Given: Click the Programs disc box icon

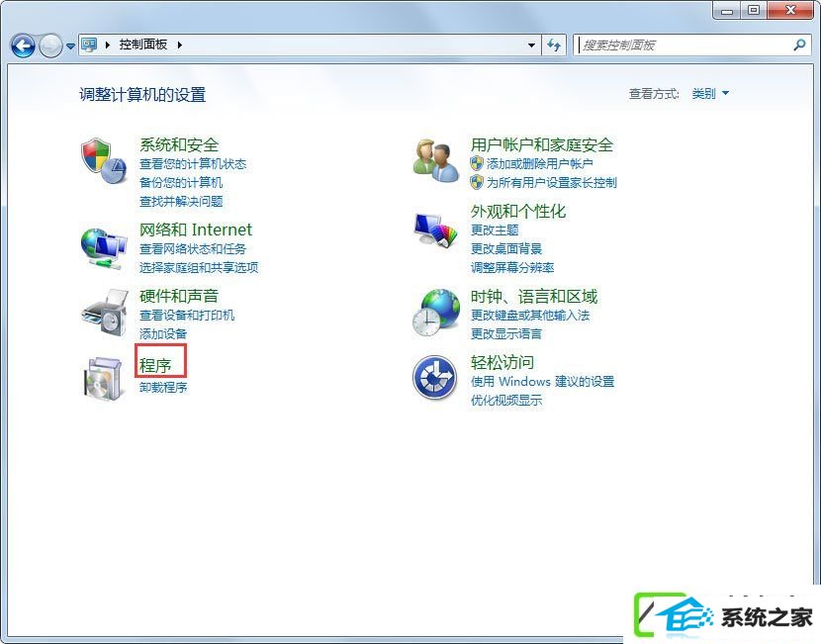Looking at the screenshot, I should pyautogui.click(x=105, y=379).
